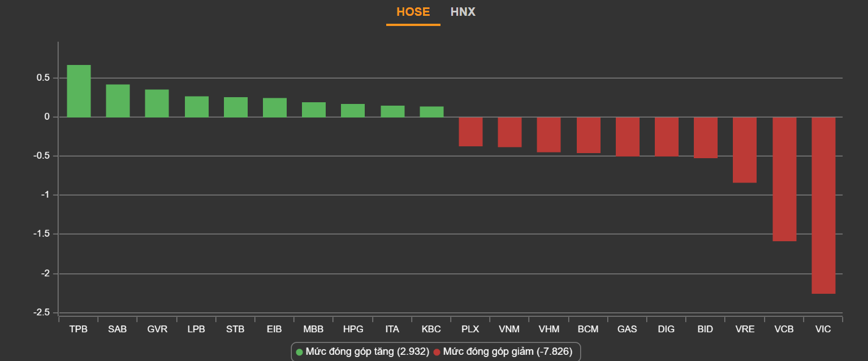Select the VHM red bar
Viewport: 868px width, 361px height.
[x=549, y=134]
